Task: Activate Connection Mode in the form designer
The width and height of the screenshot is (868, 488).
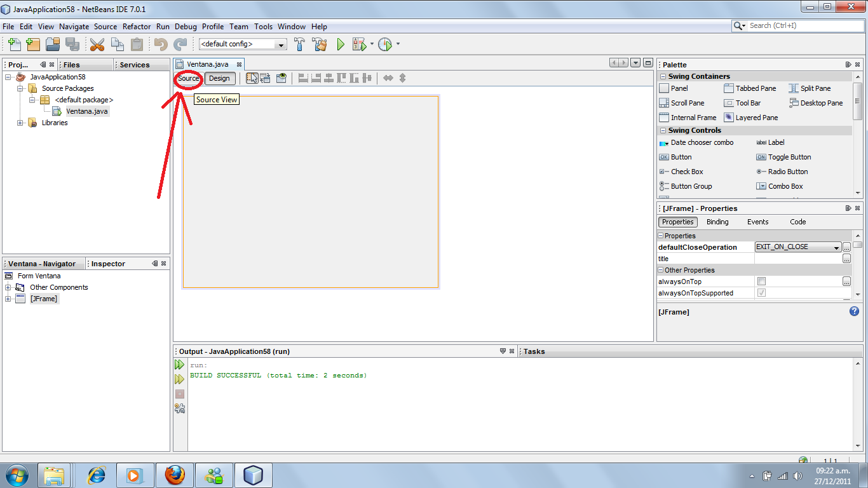Action: [266, 78]
